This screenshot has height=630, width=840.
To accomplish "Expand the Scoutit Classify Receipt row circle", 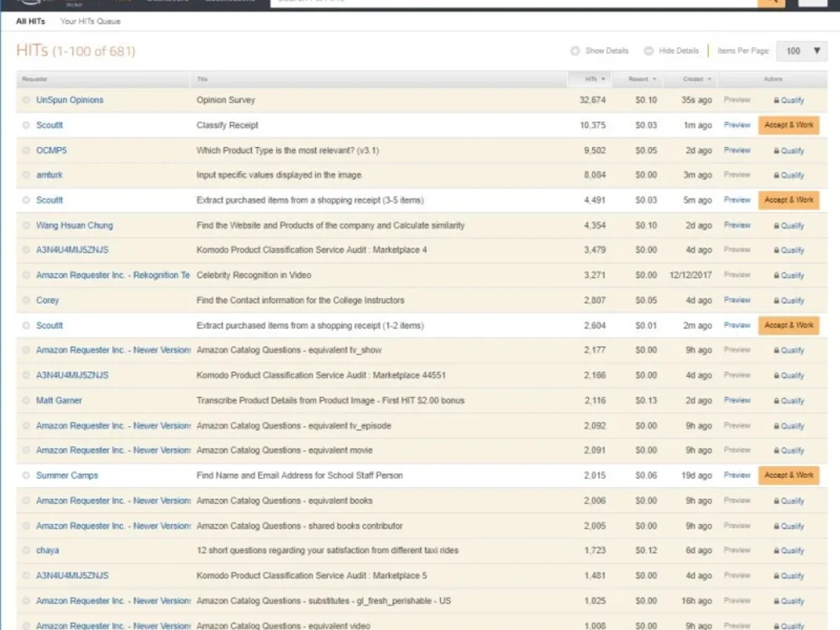I will point(26,125).
